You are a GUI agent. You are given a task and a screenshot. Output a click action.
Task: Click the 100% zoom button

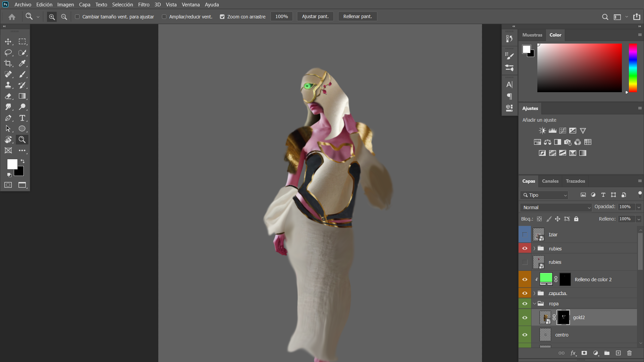pyautogui.click(x=281, y=17)
